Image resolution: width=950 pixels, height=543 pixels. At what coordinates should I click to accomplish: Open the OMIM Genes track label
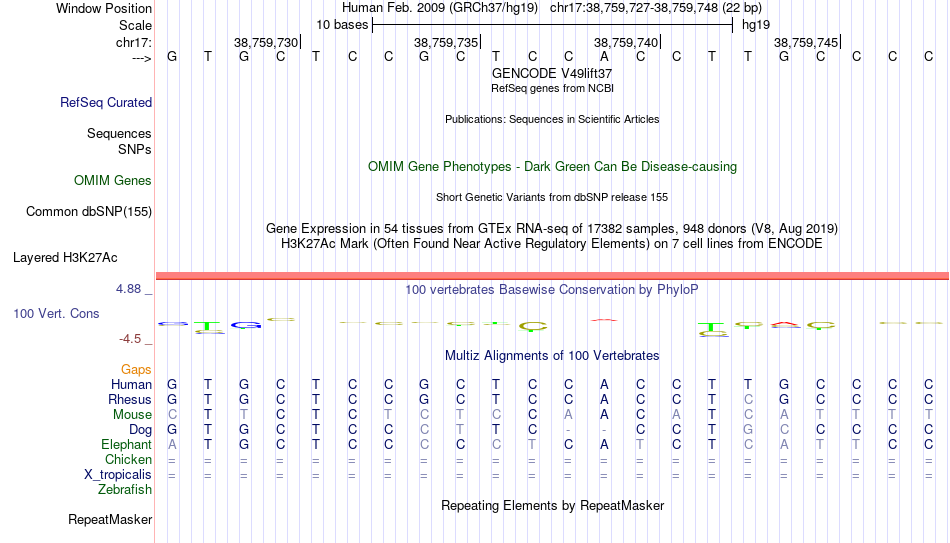pyautogui.click(x=112, y=181)
